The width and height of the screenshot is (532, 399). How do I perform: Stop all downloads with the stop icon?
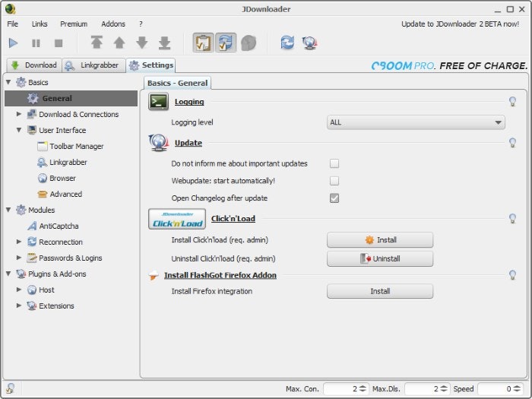tap(59, 43)
